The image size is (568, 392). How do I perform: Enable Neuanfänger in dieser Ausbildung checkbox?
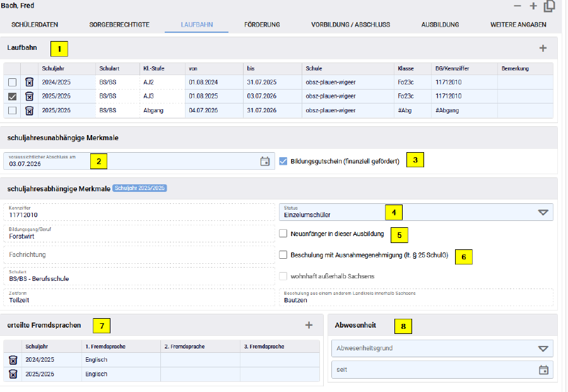click(x=283, y=234)
